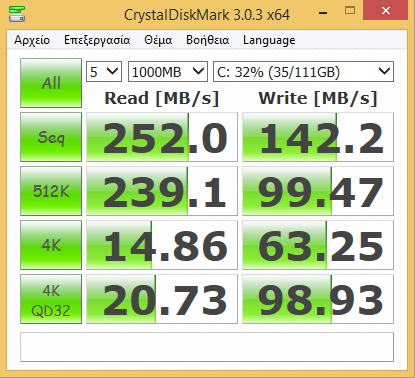The height and width of the screenshot is (378, 415).
Task: Click the 4K QD32 write result 98.93
Action: (318, 299)
